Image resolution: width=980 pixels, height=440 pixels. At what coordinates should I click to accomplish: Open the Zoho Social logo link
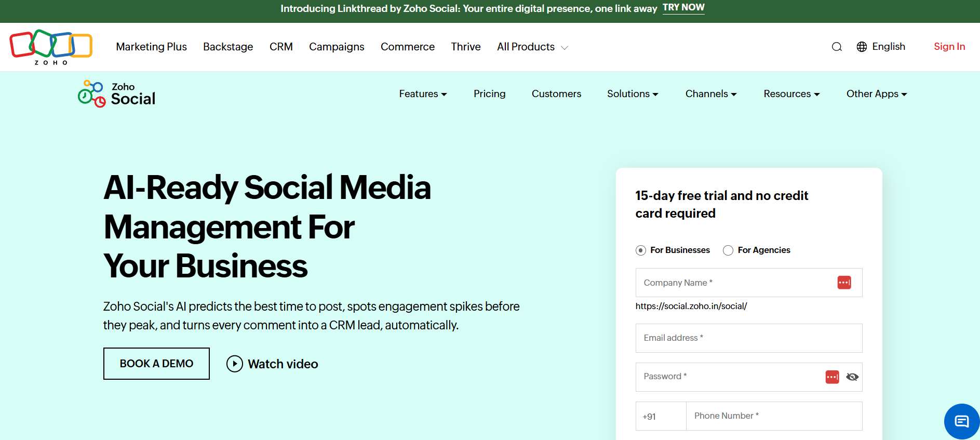coord(117,94)
